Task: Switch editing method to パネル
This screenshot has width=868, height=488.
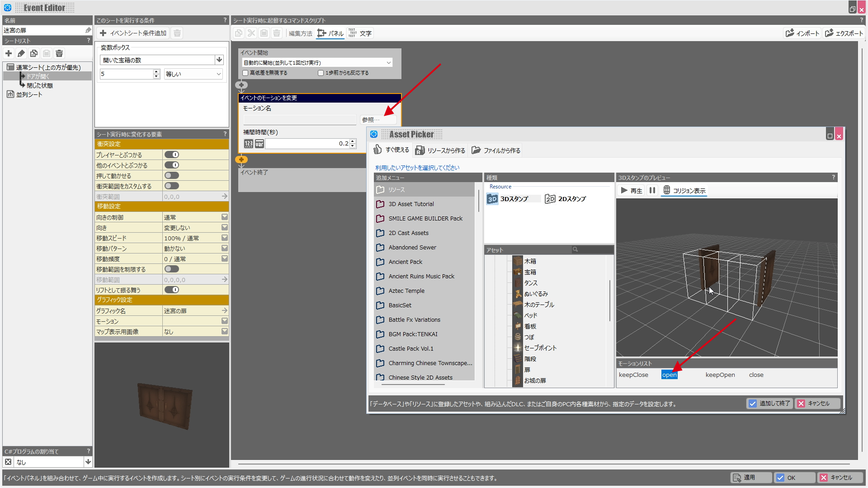Action: tap(330, 33)
